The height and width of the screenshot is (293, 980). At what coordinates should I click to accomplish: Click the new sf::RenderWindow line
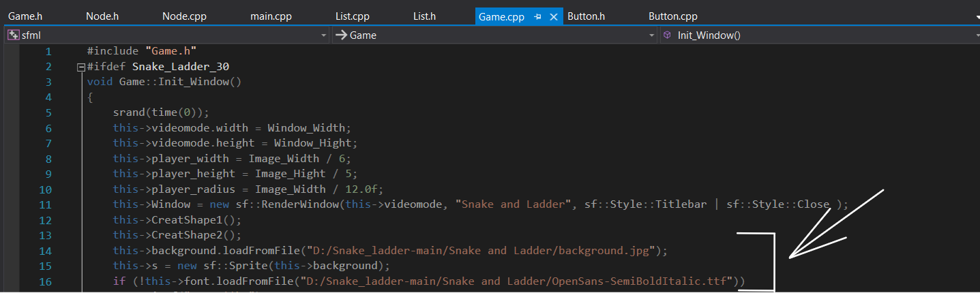click(481, 204)
